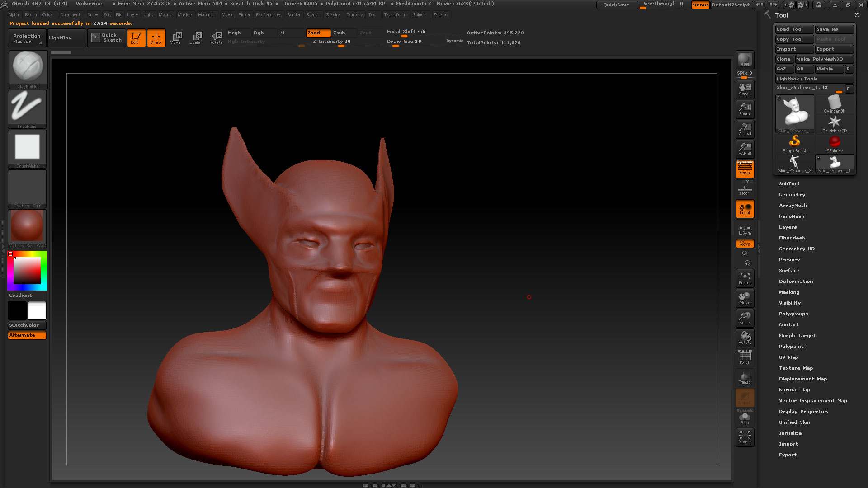Open the Material menu
This screenshot has height=488, width=868.
click(206, 15)
